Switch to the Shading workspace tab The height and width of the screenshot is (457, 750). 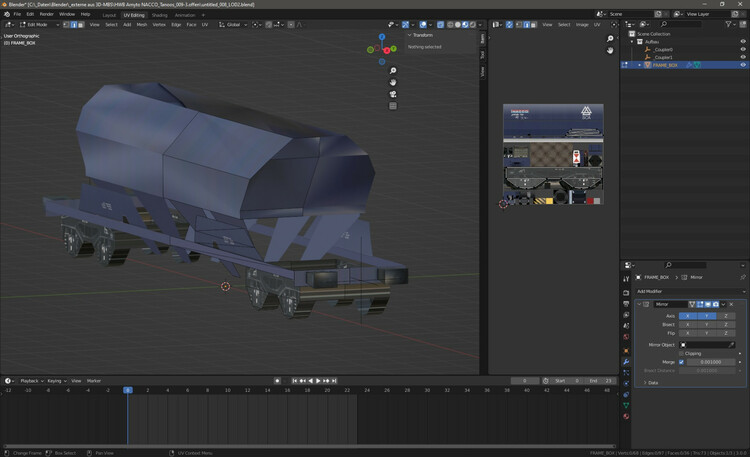click(x=159, y=15)
